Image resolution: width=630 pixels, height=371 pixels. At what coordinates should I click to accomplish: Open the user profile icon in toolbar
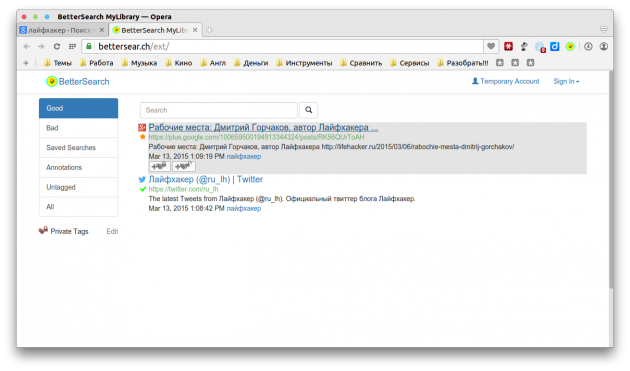(x=603, y=47)
